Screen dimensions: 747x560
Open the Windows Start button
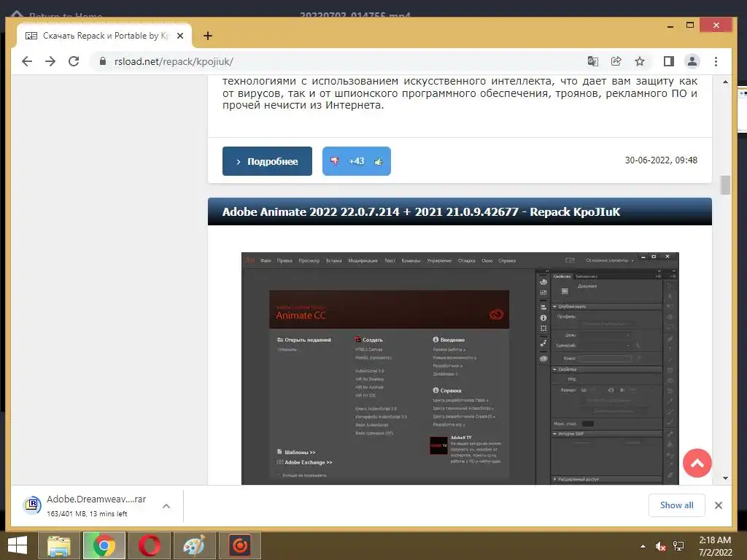click(18, 545)
